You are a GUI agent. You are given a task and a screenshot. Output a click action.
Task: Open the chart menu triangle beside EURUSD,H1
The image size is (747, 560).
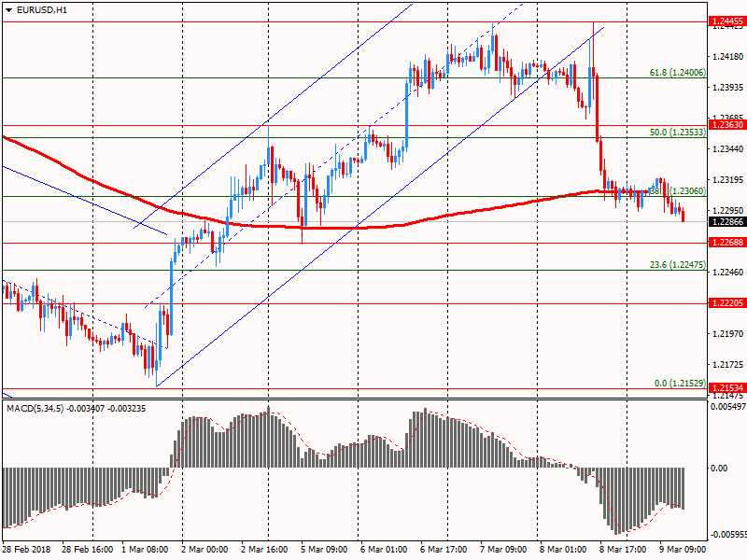click(8, 10)
